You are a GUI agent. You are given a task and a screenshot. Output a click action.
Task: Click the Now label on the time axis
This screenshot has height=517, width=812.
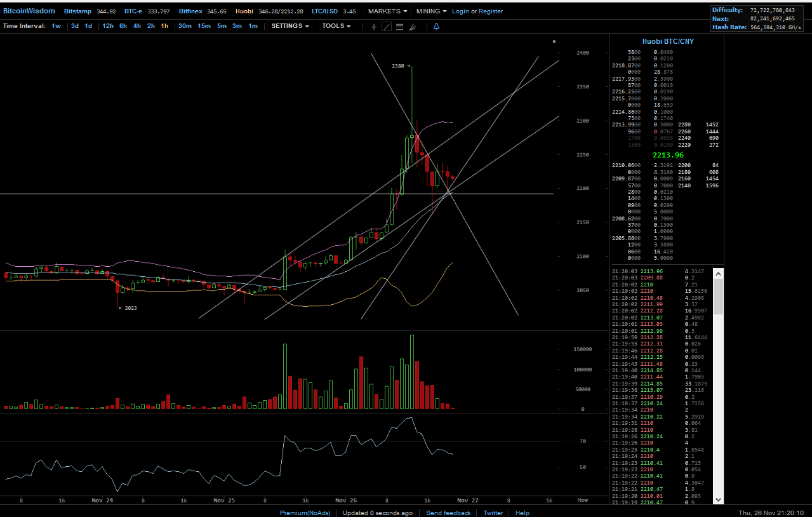pyautogui.click(x=582, y=500)
